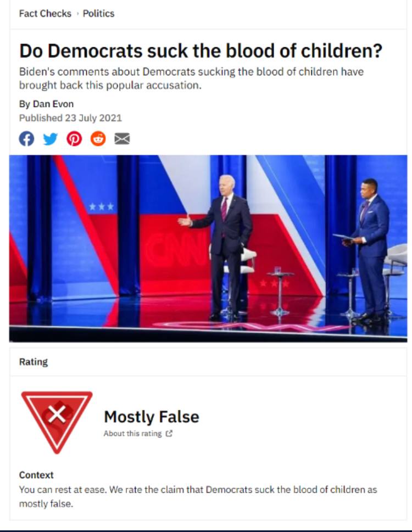
Task: Share the article on Facebook
Action: coord(26,138)
